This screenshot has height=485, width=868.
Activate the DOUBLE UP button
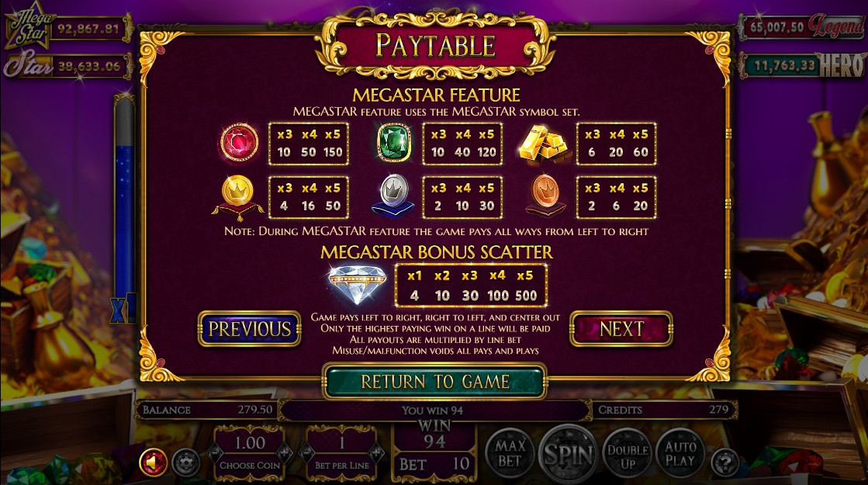[628, 453]
